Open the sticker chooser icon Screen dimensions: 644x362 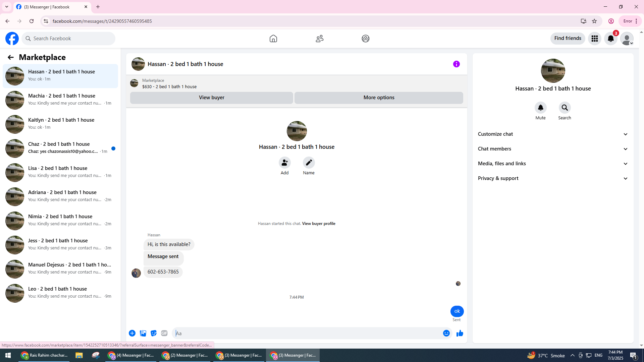pyautogui.click(x=154, y=333)
